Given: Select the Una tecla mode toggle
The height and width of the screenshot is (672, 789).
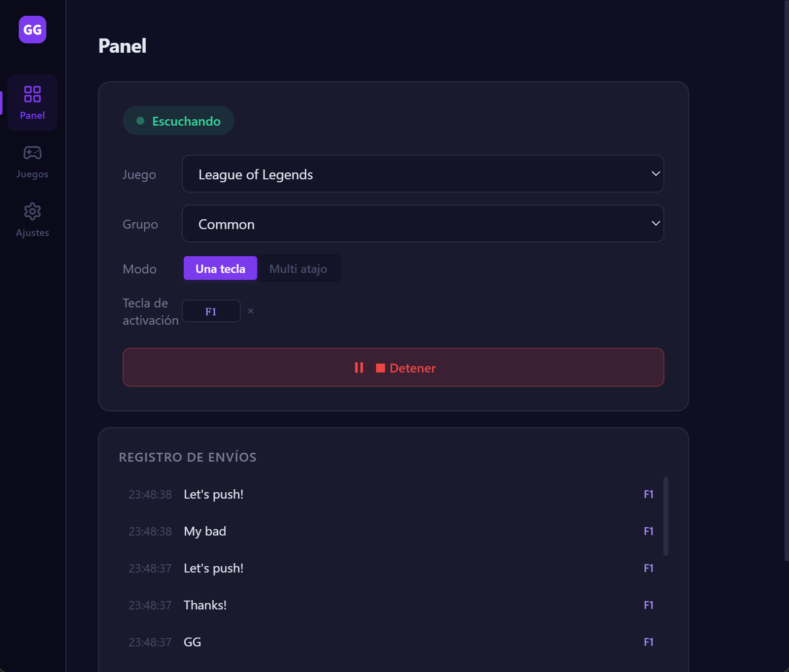Looking at the screenshot, I should 220,269.
